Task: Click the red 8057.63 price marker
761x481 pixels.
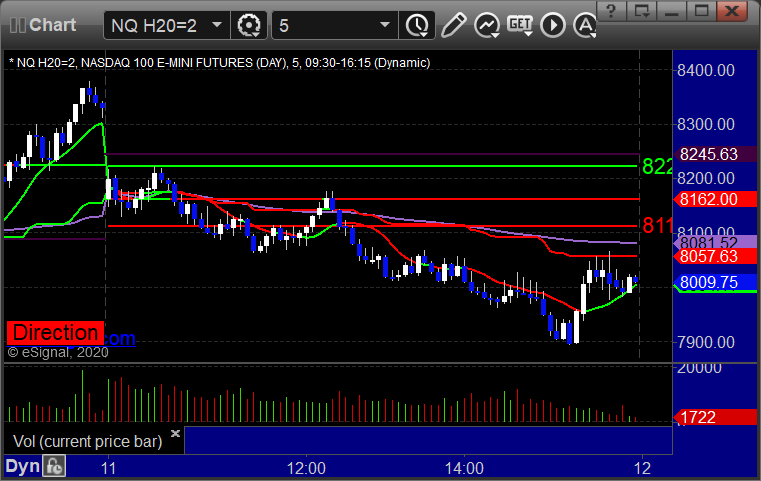Action: 714,256
